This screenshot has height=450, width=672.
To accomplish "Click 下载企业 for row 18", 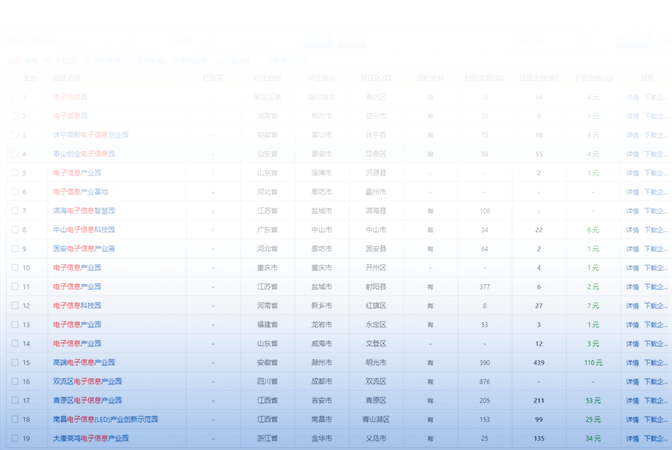I will pos(656,420).
